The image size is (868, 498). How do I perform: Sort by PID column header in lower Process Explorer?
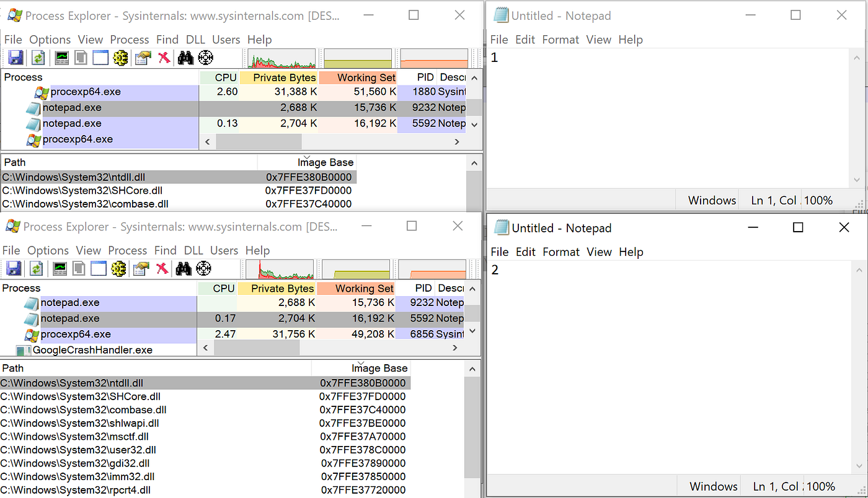point(415,288)
